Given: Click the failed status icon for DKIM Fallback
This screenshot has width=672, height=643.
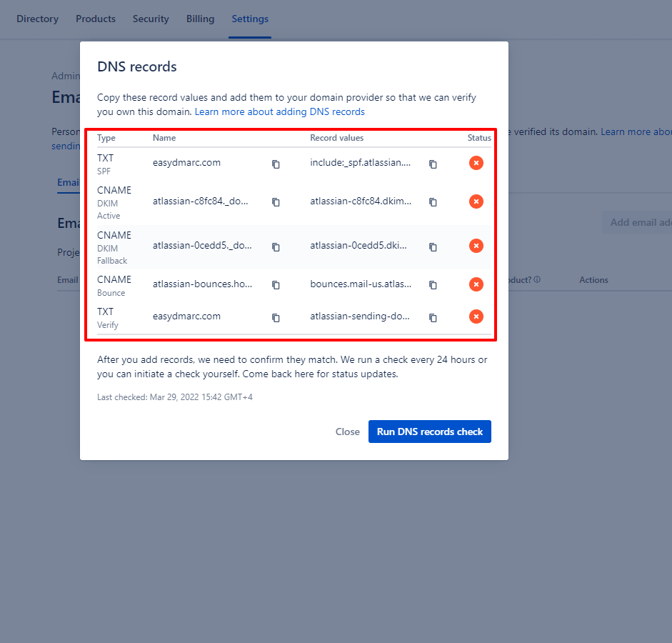Looking at the screenshot, I should (x=476, y=246).
